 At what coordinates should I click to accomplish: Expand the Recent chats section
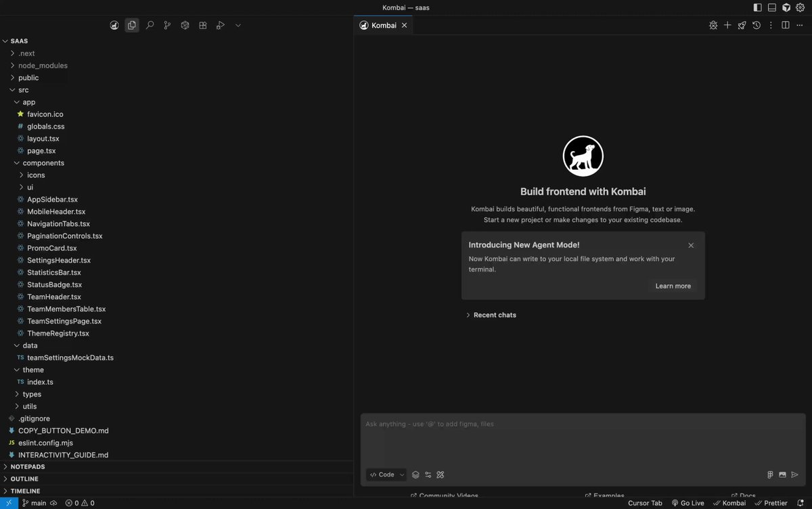pos(491,315)
